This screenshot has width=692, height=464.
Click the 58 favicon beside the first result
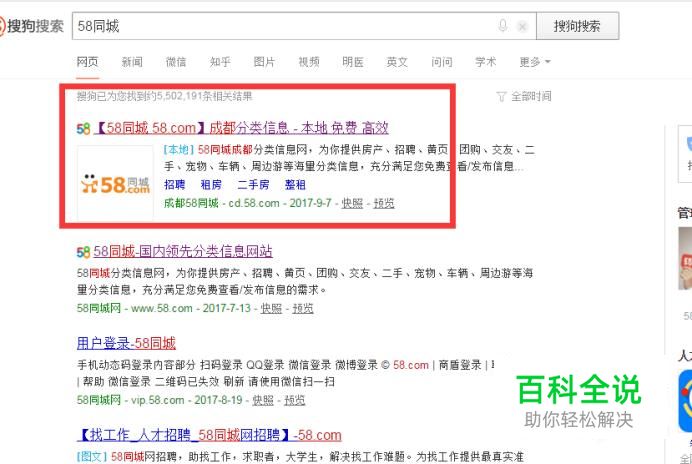(x=83, y=129)
